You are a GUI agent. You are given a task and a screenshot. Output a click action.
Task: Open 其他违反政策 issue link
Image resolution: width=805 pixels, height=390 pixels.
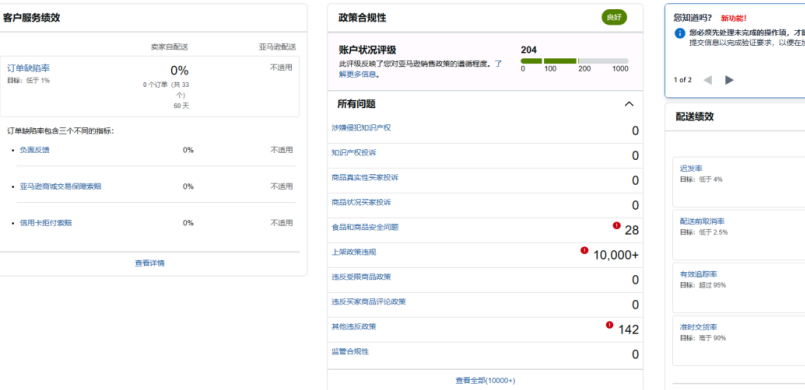point(354,326)
